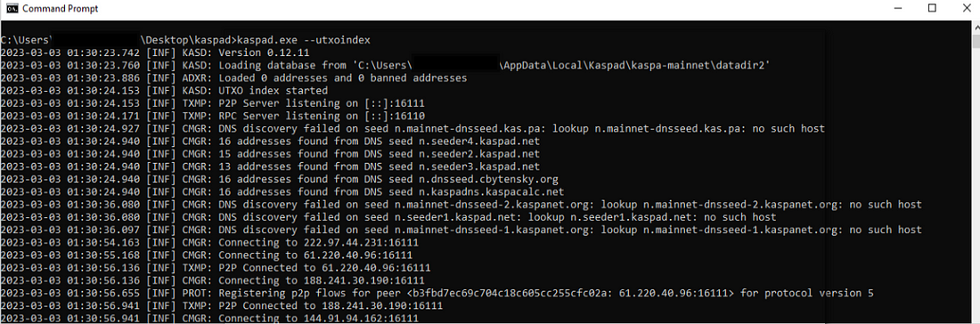Click the Connecting to 144.91.94.162:16111 line
The height and width of the screenshot is (324, 980).
click(x=210, y=319)
